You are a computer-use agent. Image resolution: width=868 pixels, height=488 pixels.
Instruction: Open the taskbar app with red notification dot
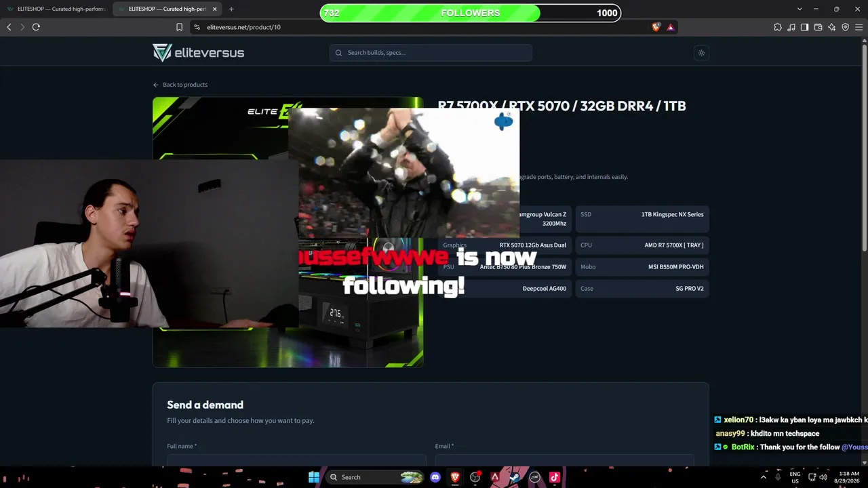coord(475,477)
